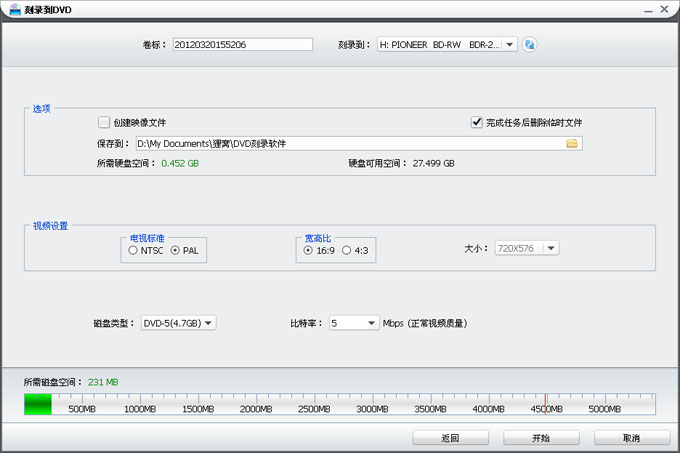
Task: Choose the 4:3 aspect ratio
Action: tap(347, 251)
